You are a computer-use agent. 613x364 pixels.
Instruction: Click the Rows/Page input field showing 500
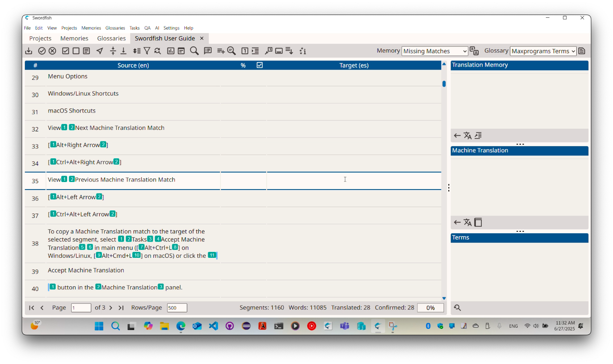tap(177, 308)
